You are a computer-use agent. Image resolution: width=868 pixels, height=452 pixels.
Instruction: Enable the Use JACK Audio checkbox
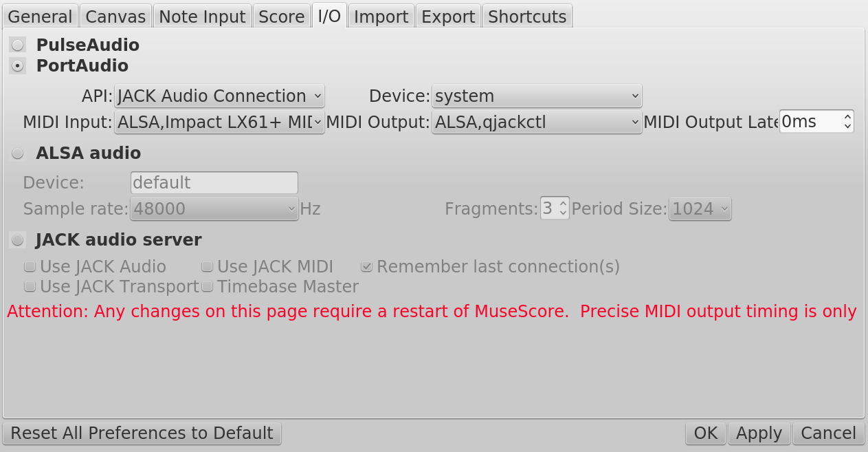click(30, 266)
